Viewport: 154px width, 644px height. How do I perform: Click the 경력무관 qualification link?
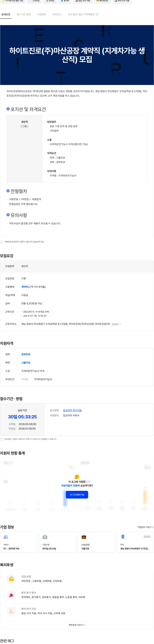[26, 354]
